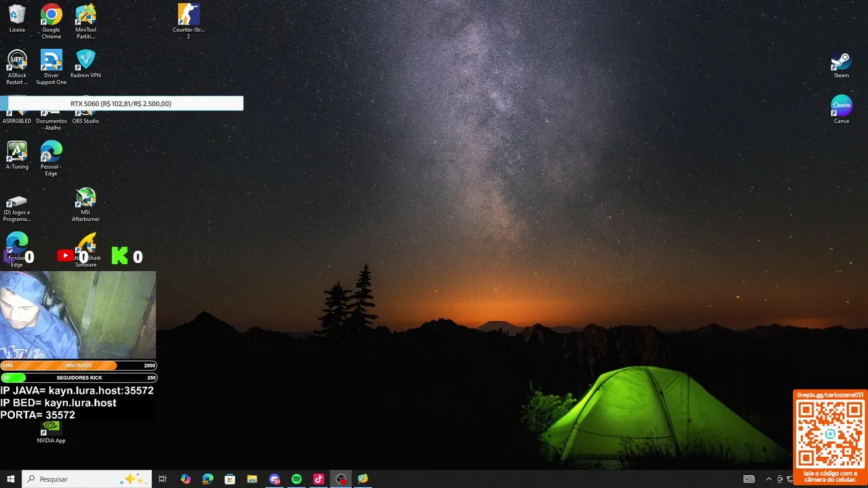
Task: Open ASRock Restart to UEFI shortcut
Action: point(17,67)
